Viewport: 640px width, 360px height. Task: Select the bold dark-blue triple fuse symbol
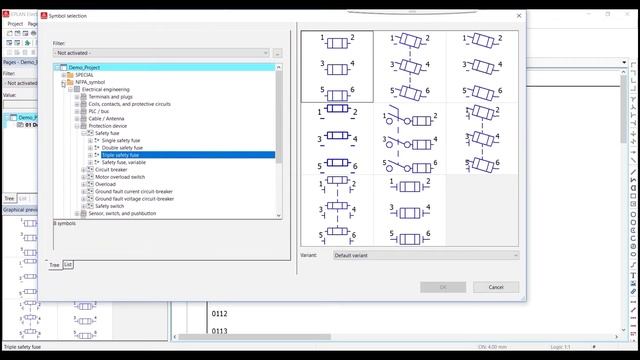coord(337,138)
